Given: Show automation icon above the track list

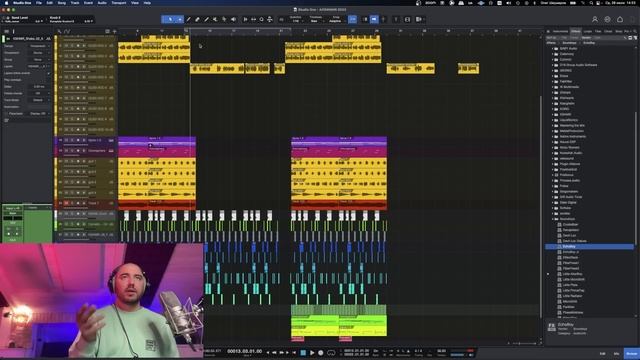Looking at the screenshot, I should tap(67, 31).
